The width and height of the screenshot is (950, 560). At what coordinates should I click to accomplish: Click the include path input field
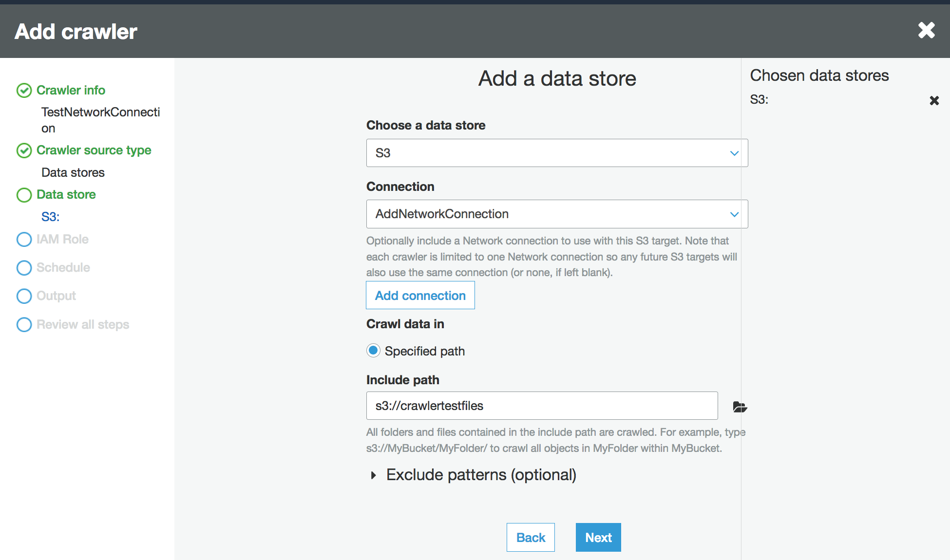pyautogui.click(x=542, y=405)
